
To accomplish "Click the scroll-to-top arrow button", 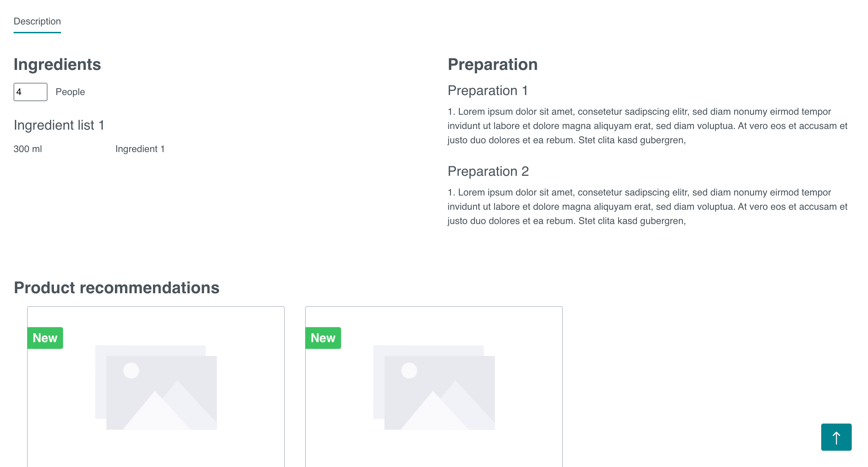I will click(836, 437).
